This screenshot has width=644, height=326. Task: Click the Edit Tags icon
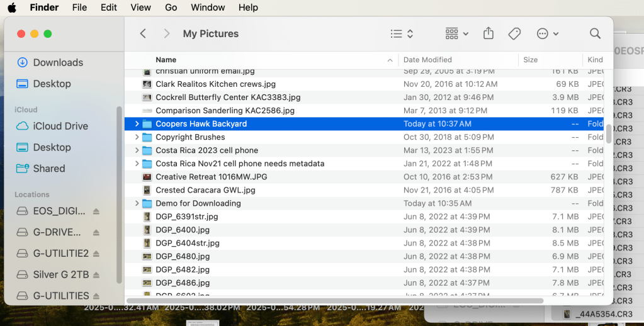click(x=514, y=33)
